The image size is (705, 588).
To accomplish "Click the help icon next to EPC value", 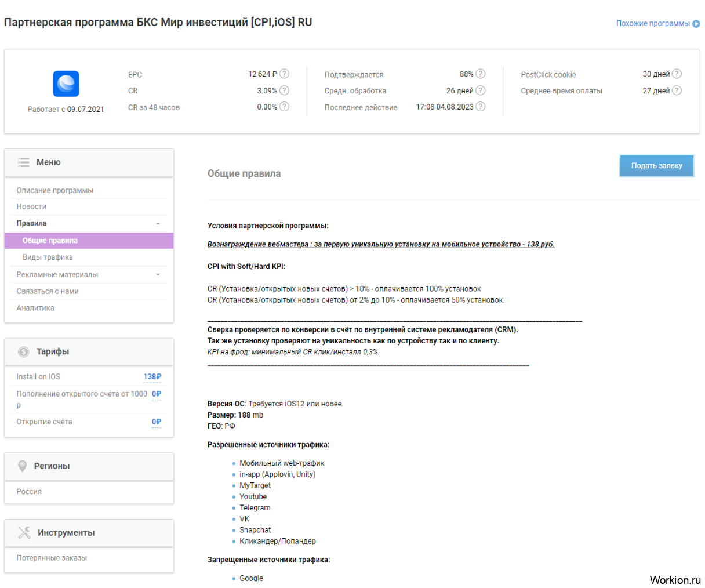I will (x=284, y=74).
